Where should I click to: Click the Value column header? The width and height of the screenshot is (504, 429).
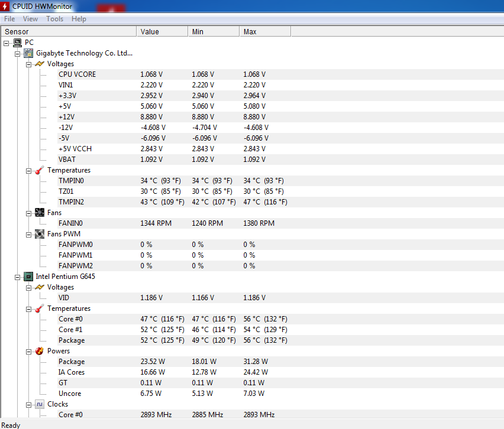pos(162,31)
